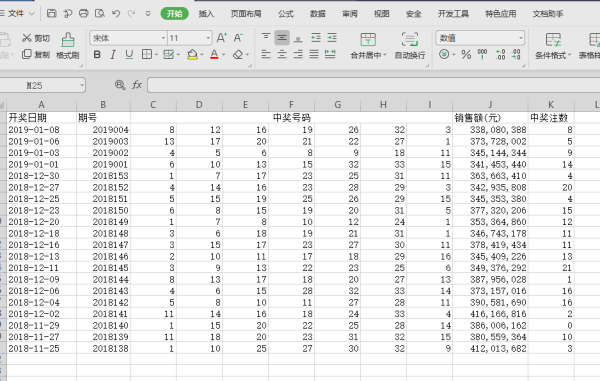Click the Save icon in quick toolbar
This screenshot has height=381, width=600.
click(x=51, y=13)
